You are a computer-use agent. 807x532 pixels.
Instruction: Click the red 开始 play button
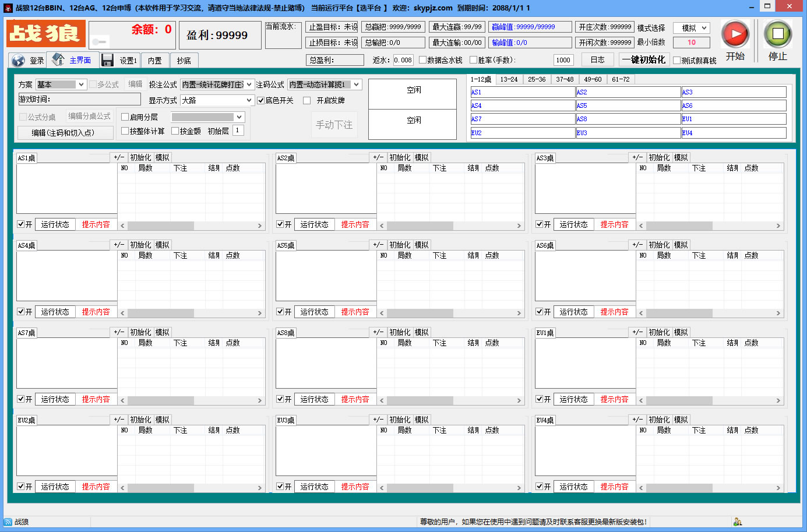[735, 34]
